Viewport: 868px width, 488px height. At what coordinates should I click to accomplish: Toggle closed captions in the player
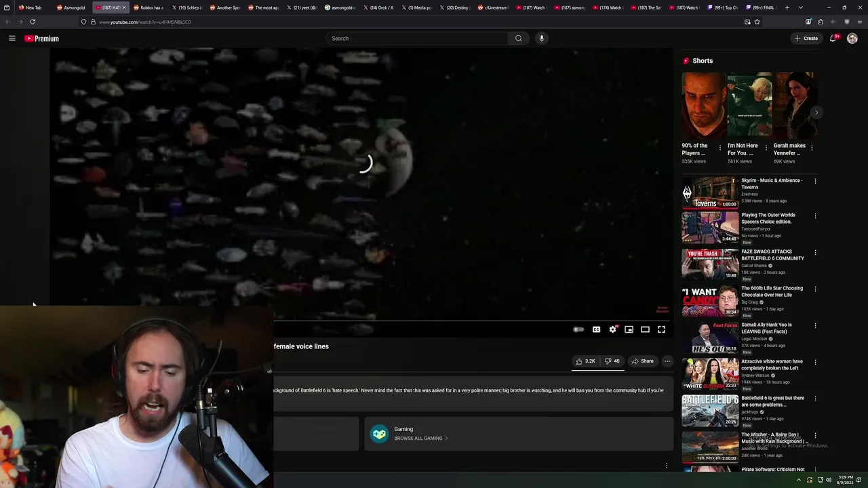596,329
